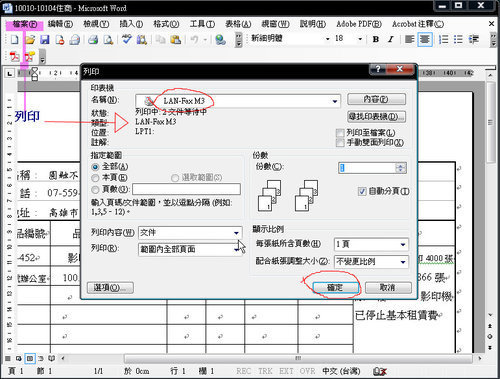500x379 pixels.
Task: Apply bulleted list formatting
Action: [x=458, y=39]
